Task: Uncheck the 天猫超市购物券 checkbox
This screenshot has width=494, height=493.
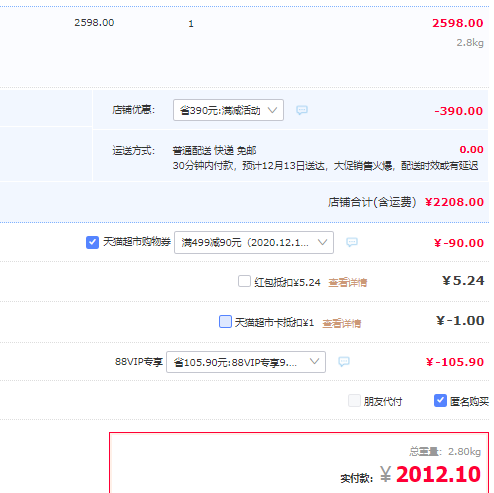Action: tap(92, 242)
